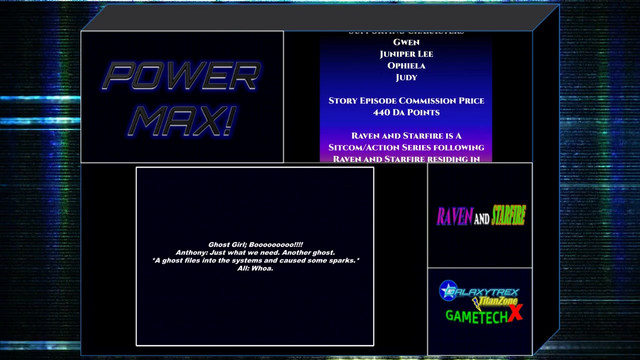Pick Judy from the character list
Viewport: 640px width, 360px height.
click(x=406, y=78)
